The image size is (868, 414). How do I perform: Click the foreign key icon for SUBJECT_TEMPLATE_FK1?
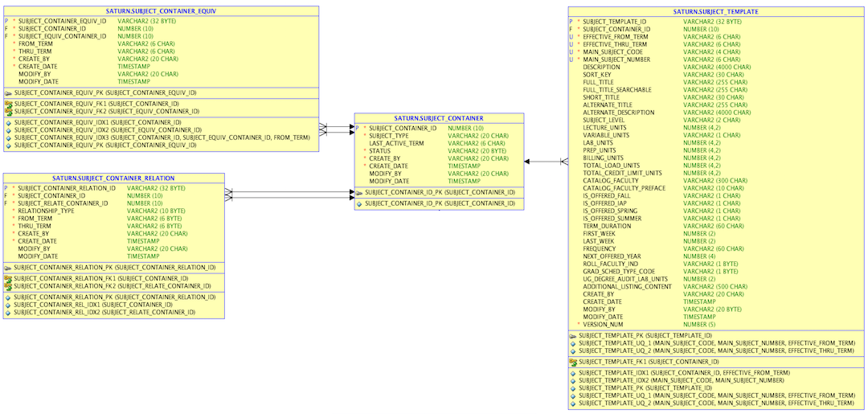pos(573,362)
